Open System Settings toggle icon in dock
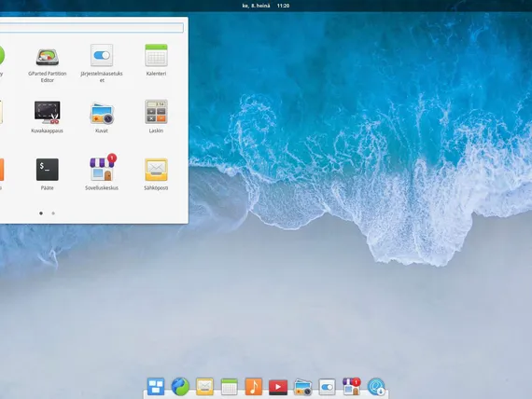 tap(327, 387)
